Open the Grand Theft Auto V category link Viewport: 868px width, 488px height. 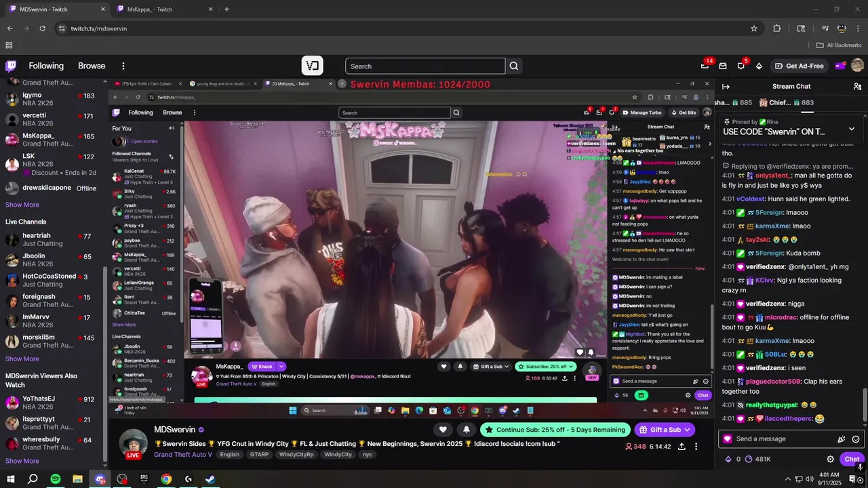coord(183,454)
